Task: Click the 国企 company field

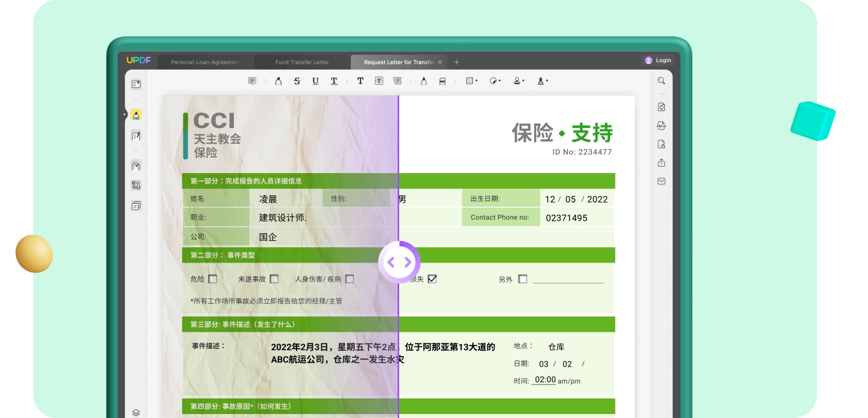Action: tap(268, 237)
